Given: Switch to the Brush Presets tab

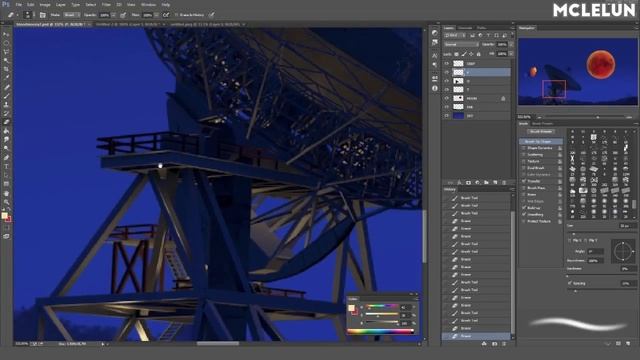Looking at the screenshot, I should pos(542,124).
